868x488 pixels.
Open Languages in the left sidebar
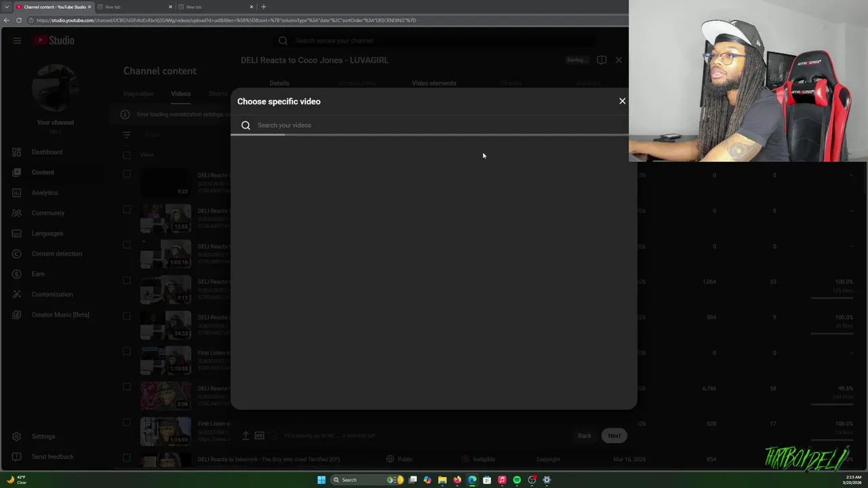47,233
